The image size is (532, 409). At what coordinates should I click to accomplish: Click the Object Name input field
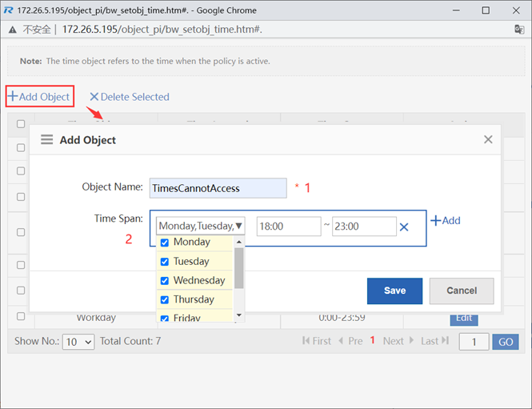tap(218, 188)
